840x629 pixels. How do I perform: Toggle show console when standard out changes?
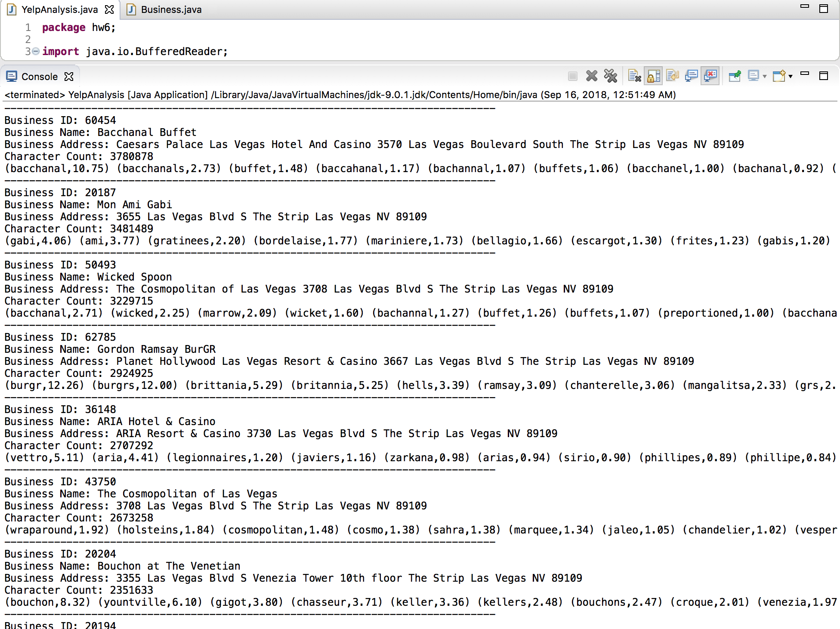[x=692, y=76]
